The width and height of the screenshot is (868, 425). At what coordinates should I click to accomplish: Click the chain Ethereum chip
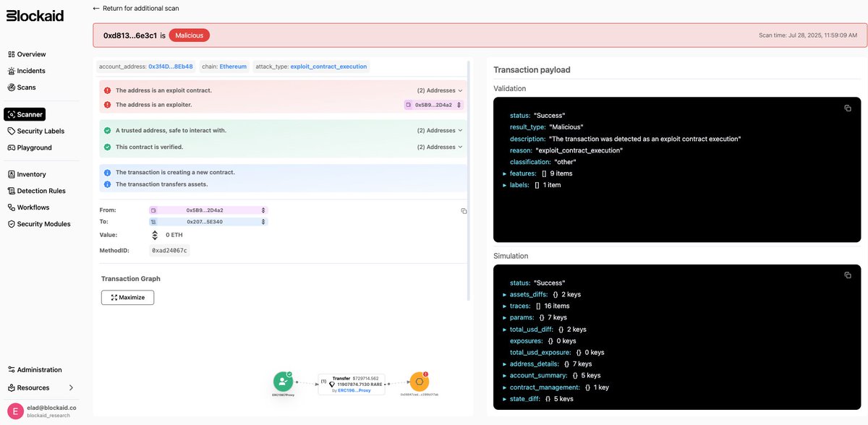tap(224, 66)
